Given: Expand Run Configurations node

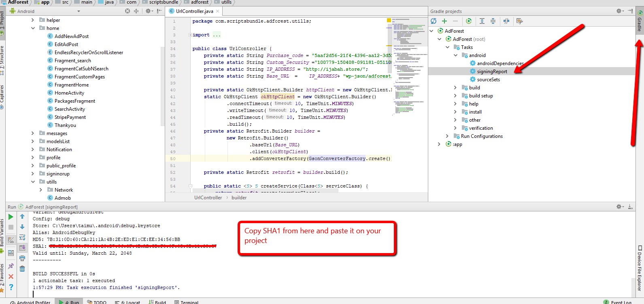Looking at the screenshot, I should coord(447,136).
